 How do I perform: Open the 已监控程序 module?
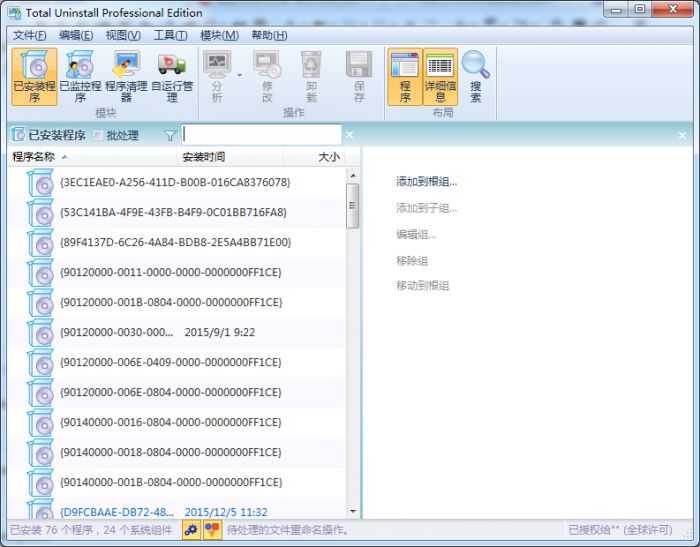(x=80, y=76)
